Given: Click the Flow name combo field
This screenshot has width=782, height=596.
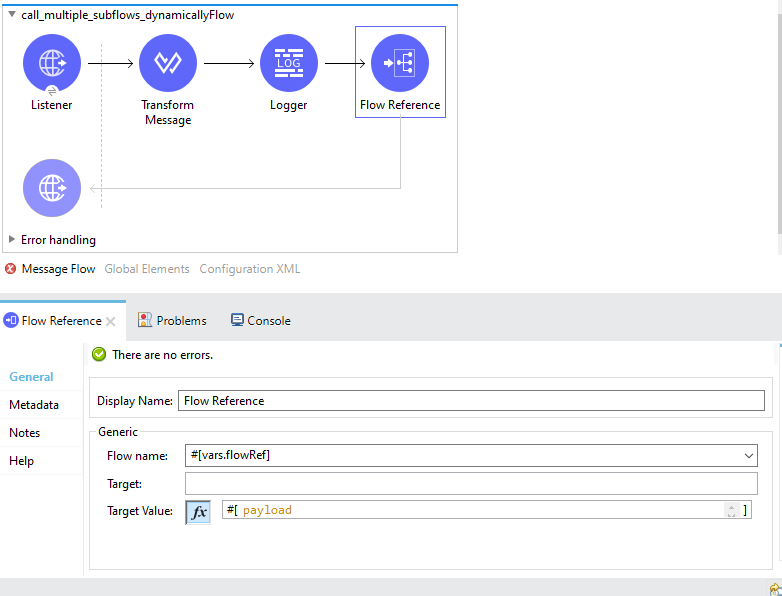Looking at the screenshot, I should (471, 455).
